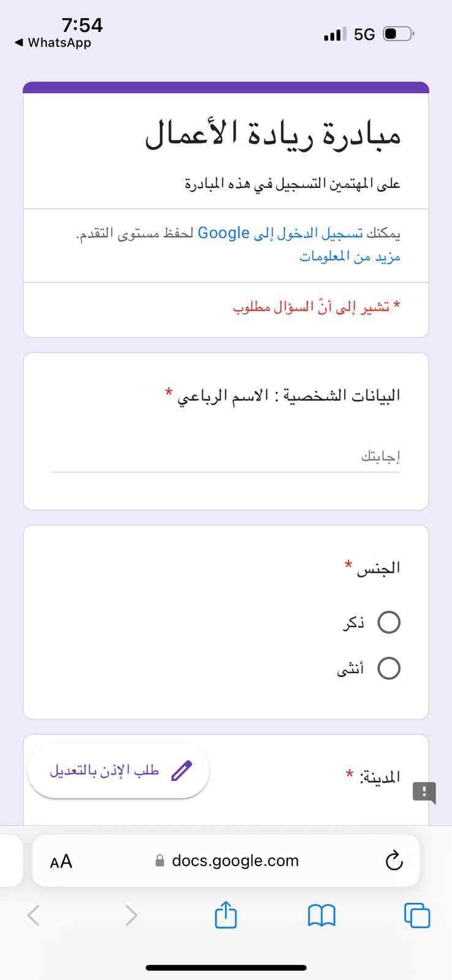Screen dimensions: 452x980
Task: Tap the مبادرة ريادة الأعمال form title
Action: 273,134
